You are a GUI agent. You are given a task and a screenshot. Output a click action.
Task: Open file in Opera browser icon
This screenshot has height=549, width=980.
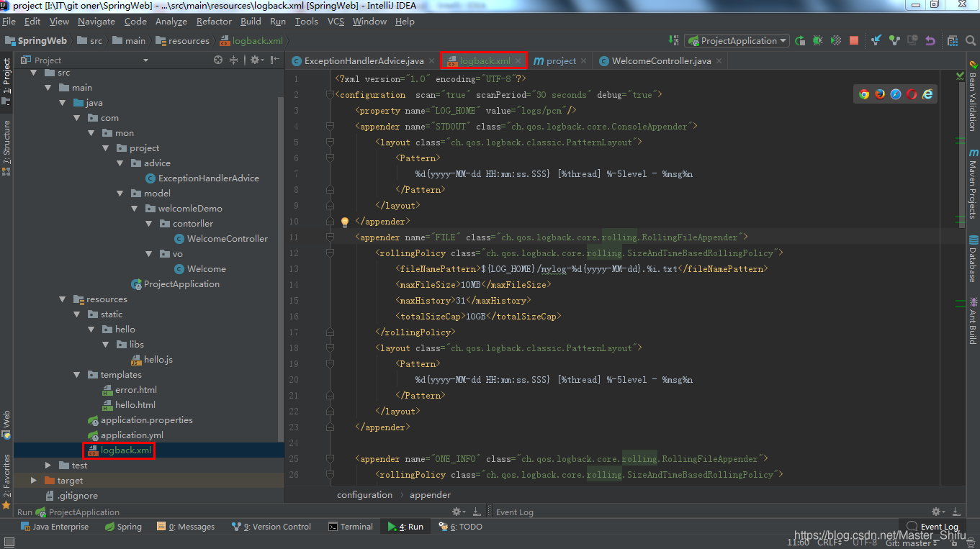point(912,94)
